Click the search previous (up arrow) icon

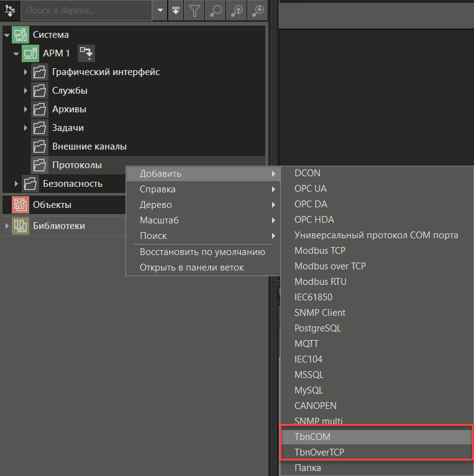(x=236, y=11)
